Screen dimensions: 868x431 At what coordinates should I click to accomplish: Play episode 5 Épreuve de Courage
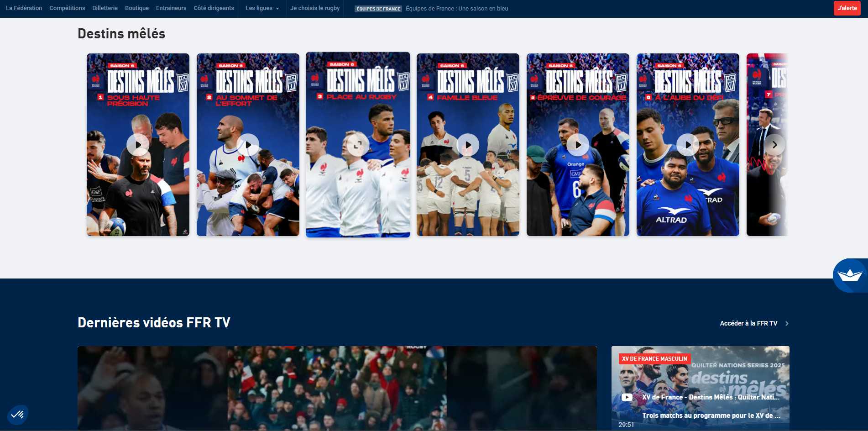tap(578, 145)
